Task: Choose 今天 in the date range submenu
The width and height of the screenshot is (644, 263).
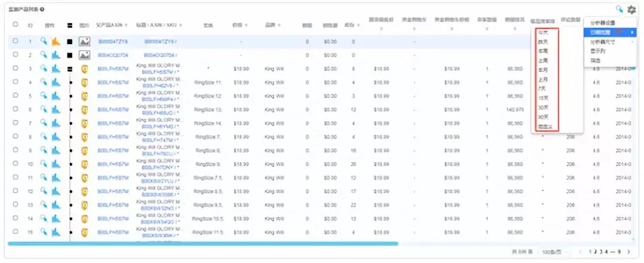Action: pyautogui.click(x=543, y=32)
